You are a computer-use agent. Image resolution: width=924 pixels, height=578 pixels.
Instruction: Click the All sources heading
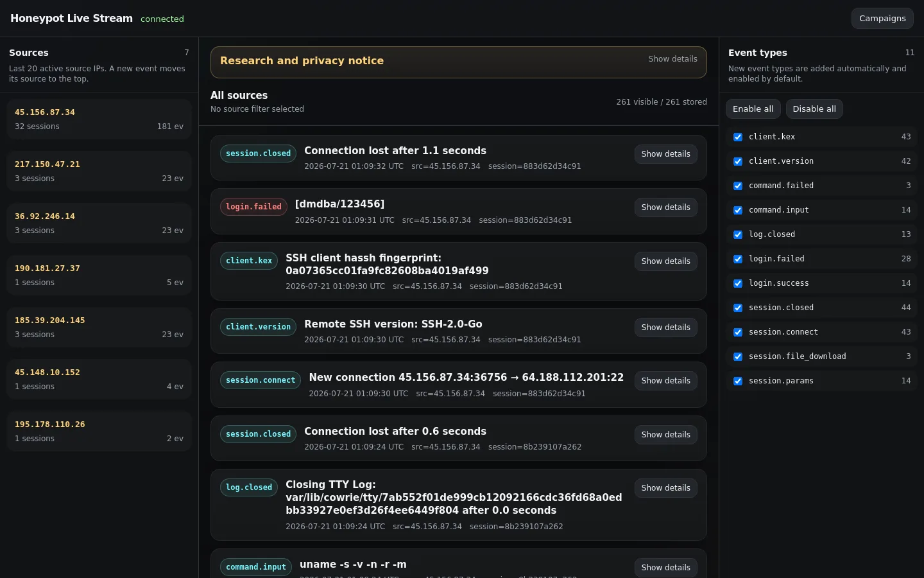(x=239, y=95)
